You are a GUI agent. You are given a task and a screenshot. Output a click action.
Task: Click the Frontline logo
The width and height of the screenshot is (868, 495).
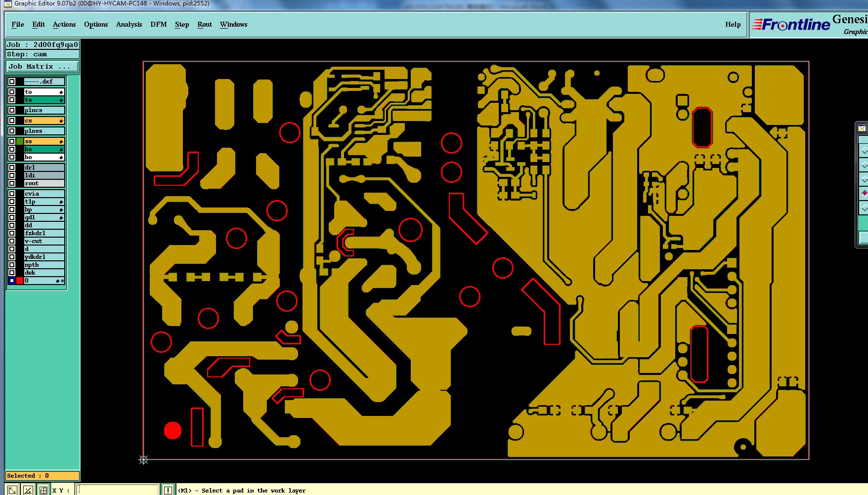791,24
